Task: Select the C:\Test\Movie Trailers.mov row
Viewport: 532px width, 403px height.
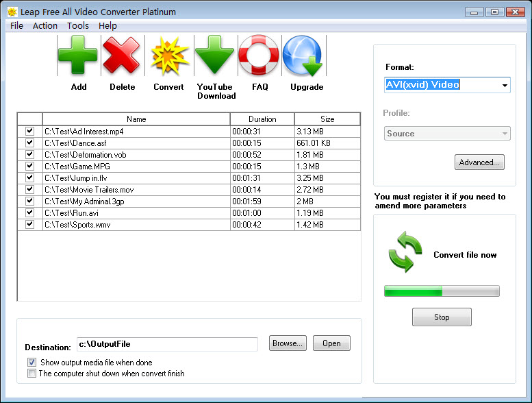Action: click(x=189, y=189)
